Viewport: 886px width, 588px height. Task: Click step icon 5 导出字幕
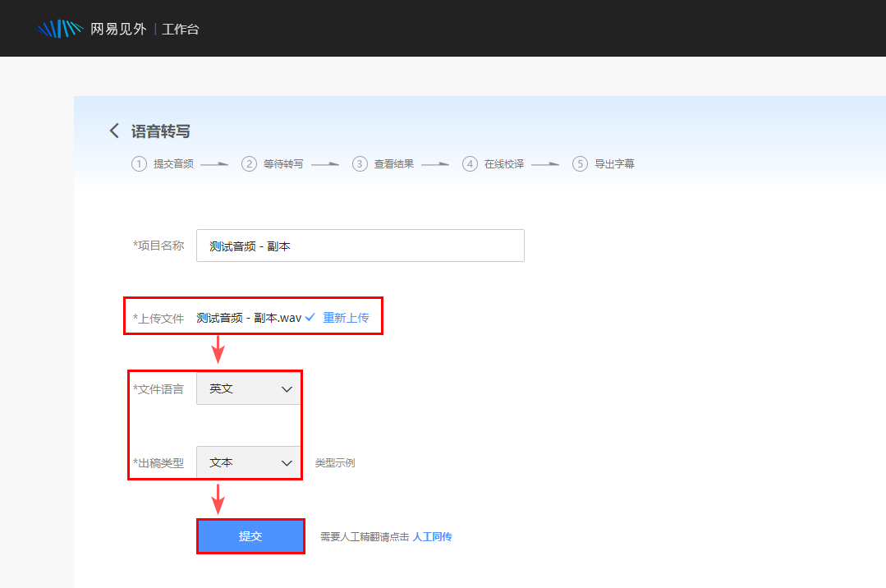click(579, 163)
